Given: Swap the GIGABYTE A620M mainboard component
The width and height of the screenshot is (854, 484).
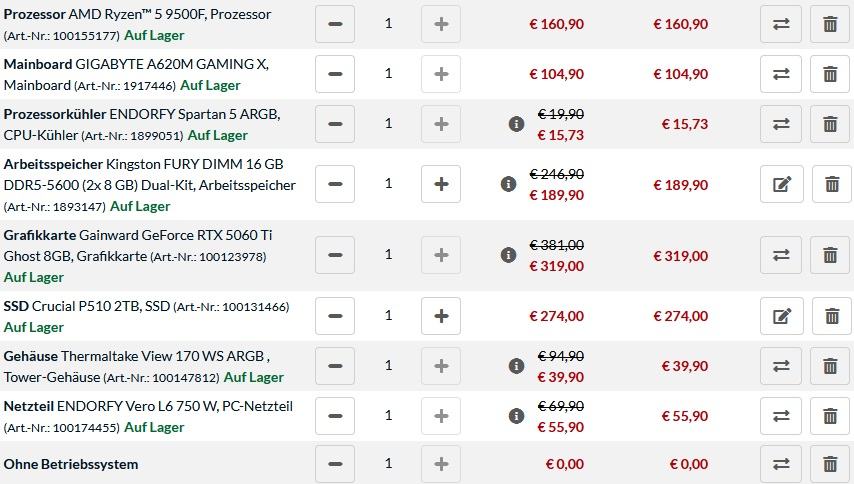Looking at the screenshot, I should pyautogui.click(x=781, y=74).
